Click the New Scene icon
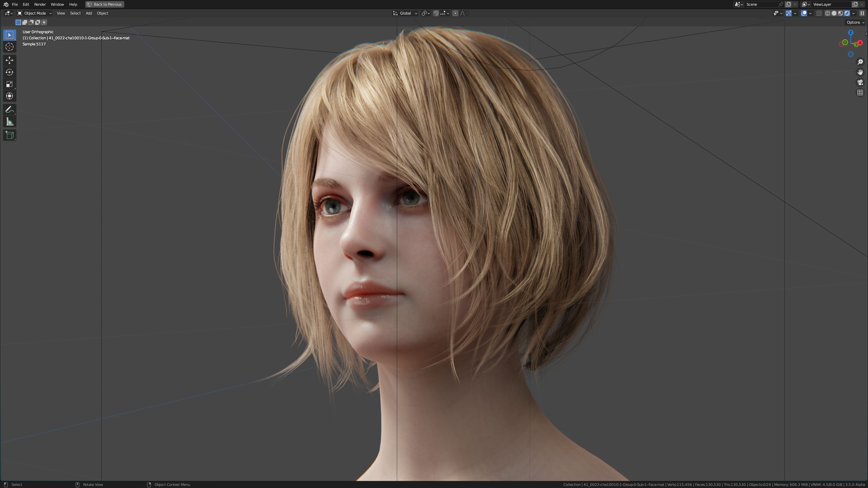The width and height of the screenshot is (868, 488). tap(788, 4)
